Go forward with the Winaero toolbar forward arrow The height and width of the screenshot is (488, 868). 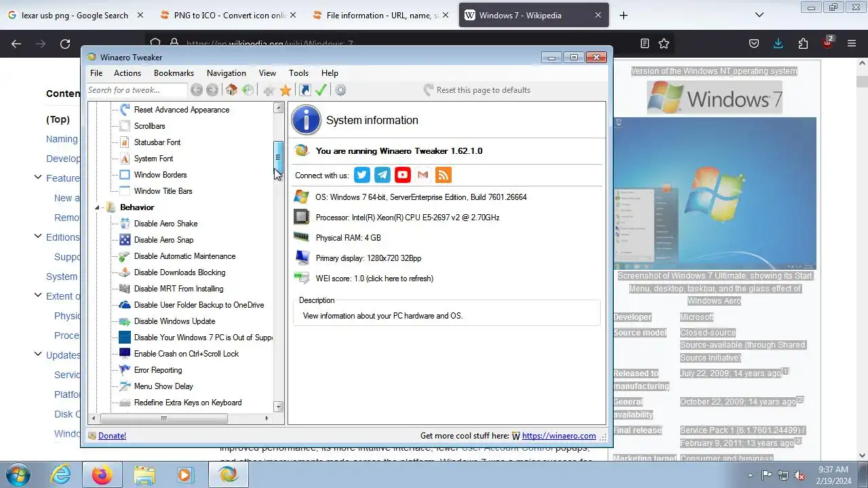(212, 90)
